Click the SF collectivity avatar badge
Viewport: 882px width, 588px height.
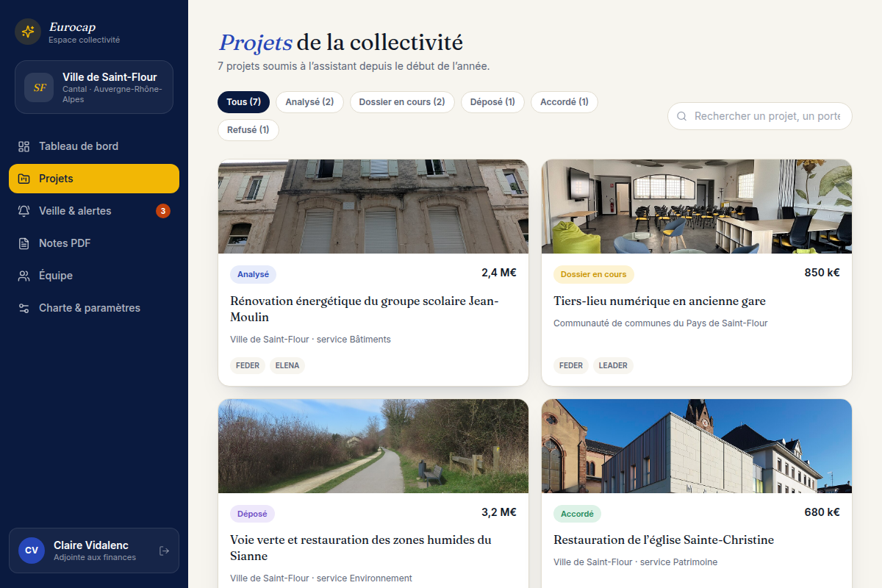(x=39, y=87)
